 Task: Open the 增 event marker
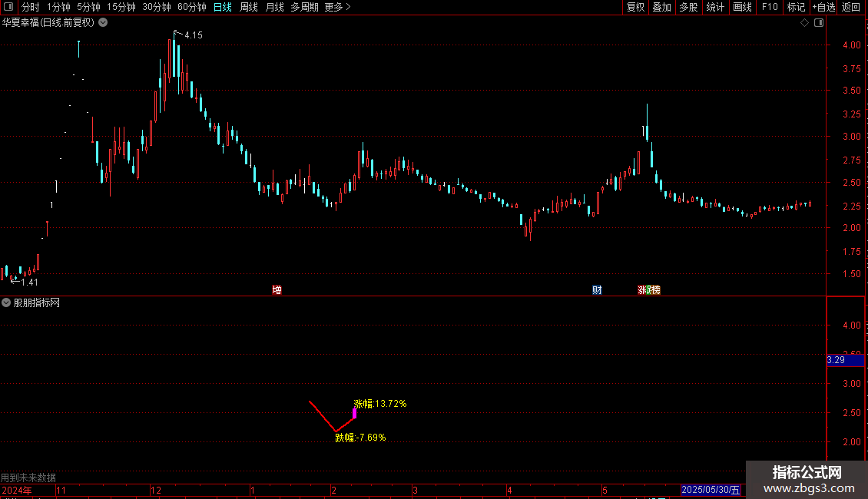click(277, 290)
